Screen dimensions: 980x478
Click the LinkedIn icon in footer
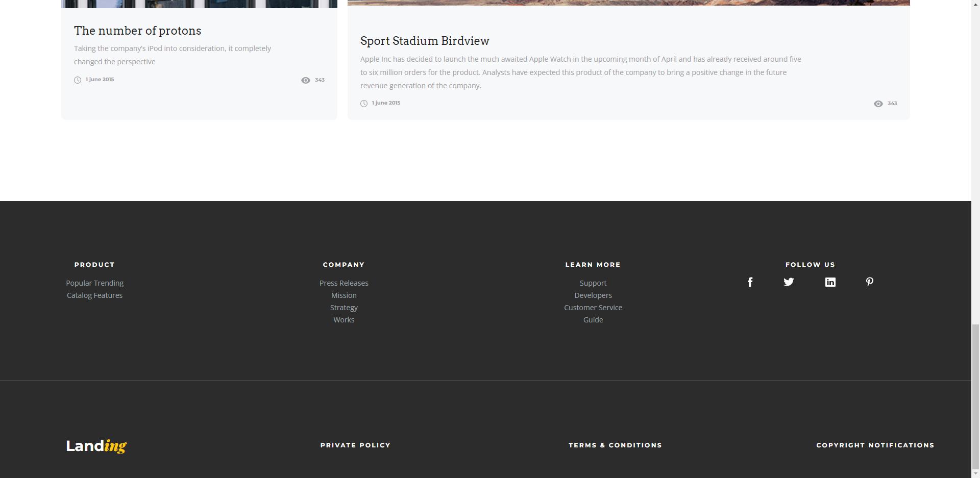pyautogui.click(x=830, y=282)
